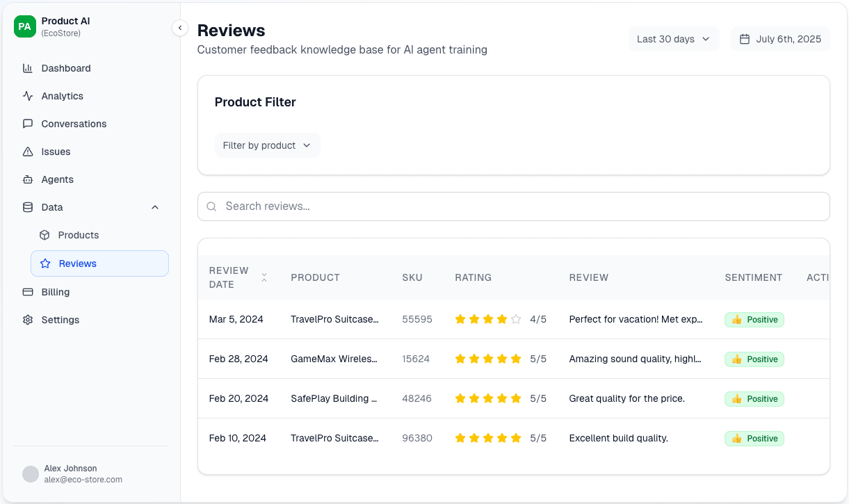Click the fifth star on the Mar 5 rating
The image size is (849, 504).
515,318
